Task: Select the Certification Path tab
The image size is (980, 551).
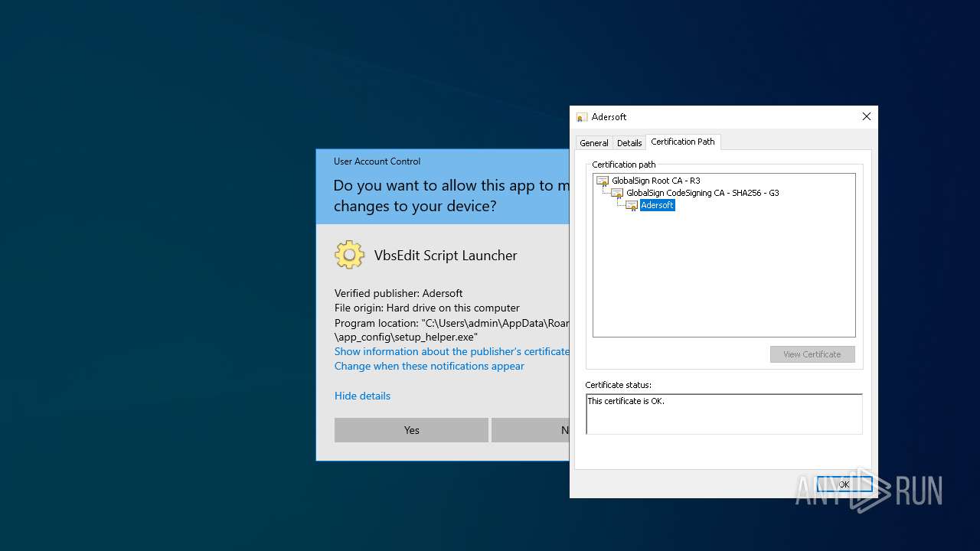Action: (683, 142)
